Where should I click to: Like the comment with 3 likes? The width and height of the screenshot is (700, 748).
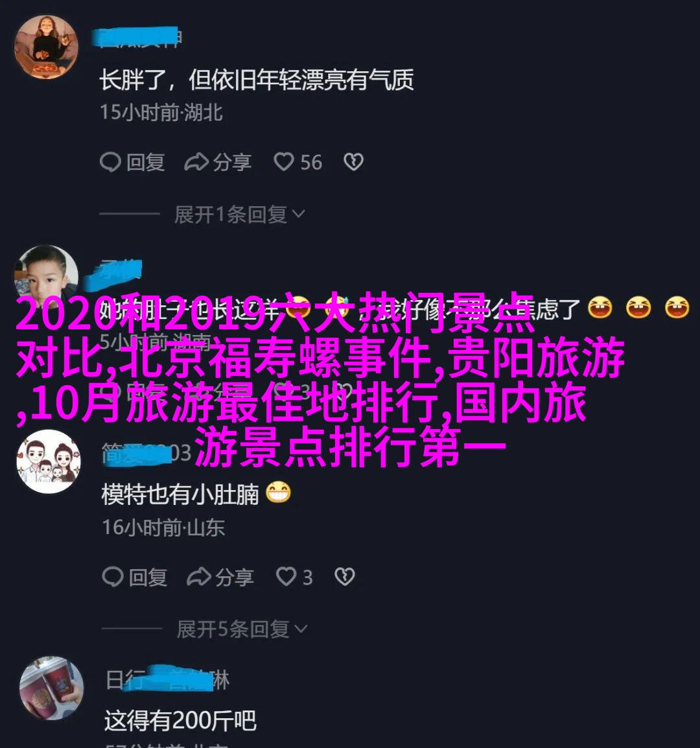click(x=286, y=577)
